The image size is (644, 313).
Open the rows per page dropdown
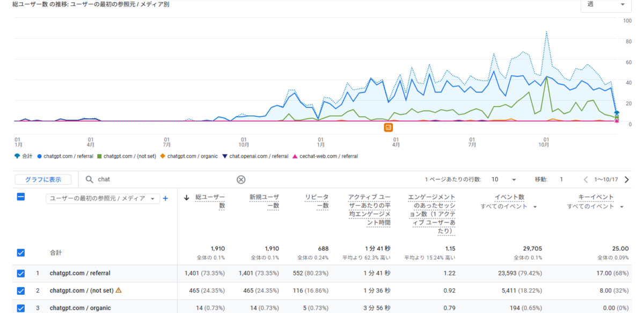coord(504,179)
